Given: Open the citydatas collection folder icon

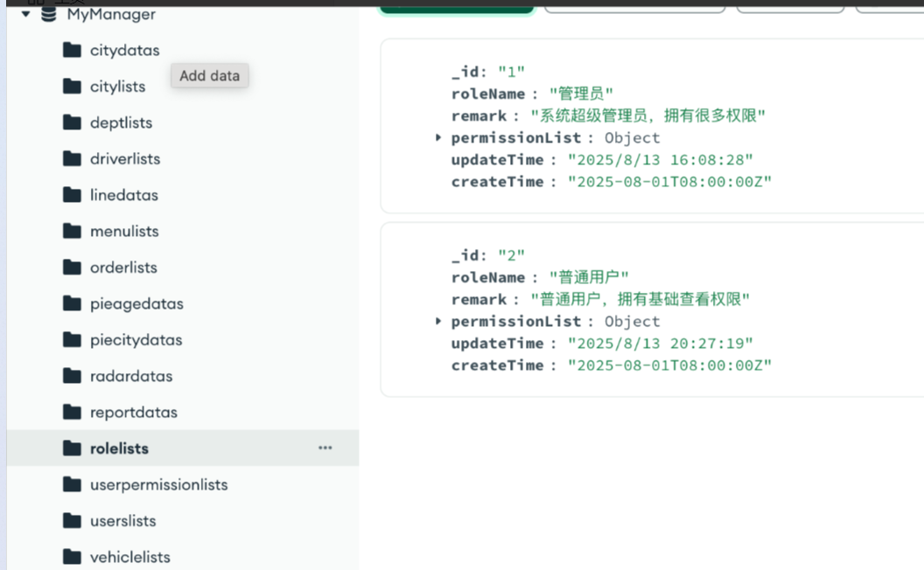Looking at the screenshot, I should point(72,50).
